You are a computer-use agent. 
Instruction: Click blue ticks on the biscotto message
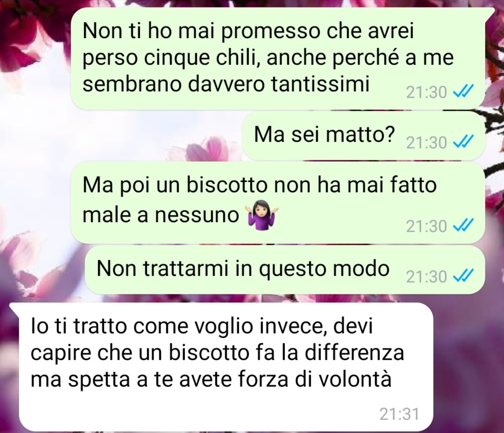tap(462, 226)
